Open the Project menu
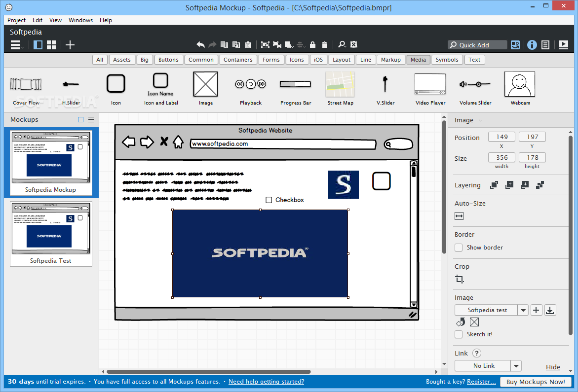The image size is (578, 392). 17,20
